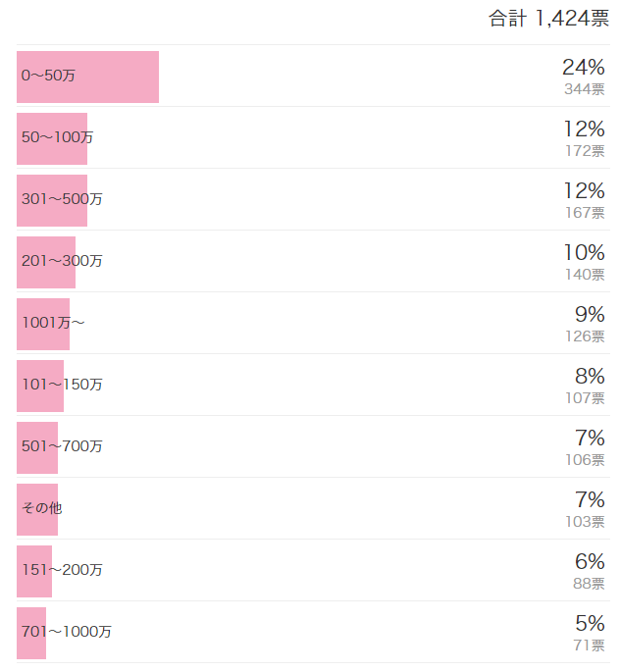This screenshot has height=672, width=620.
Task: Click the 344票 vote count
Action: click(585, 89)
